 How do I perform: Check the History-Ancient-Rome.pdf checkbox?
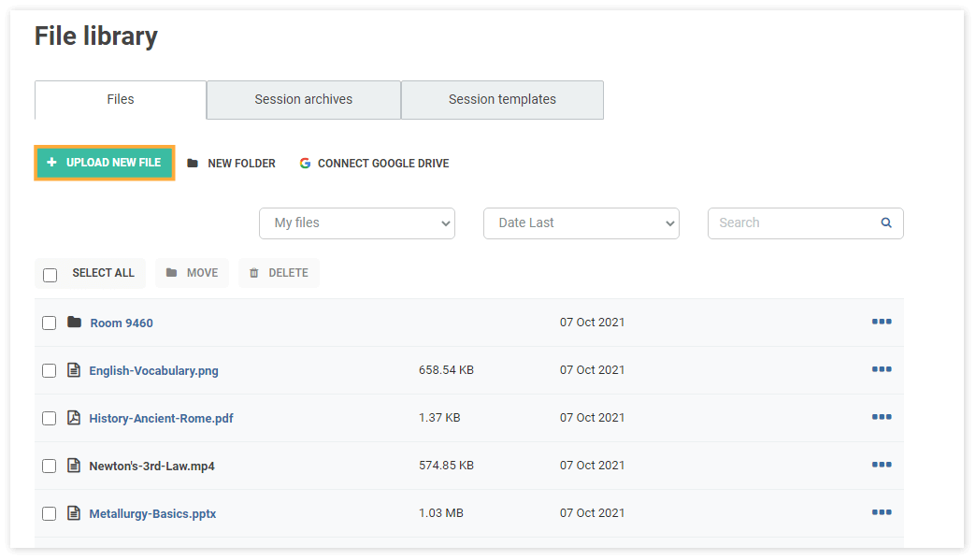[x=50, y=418]
